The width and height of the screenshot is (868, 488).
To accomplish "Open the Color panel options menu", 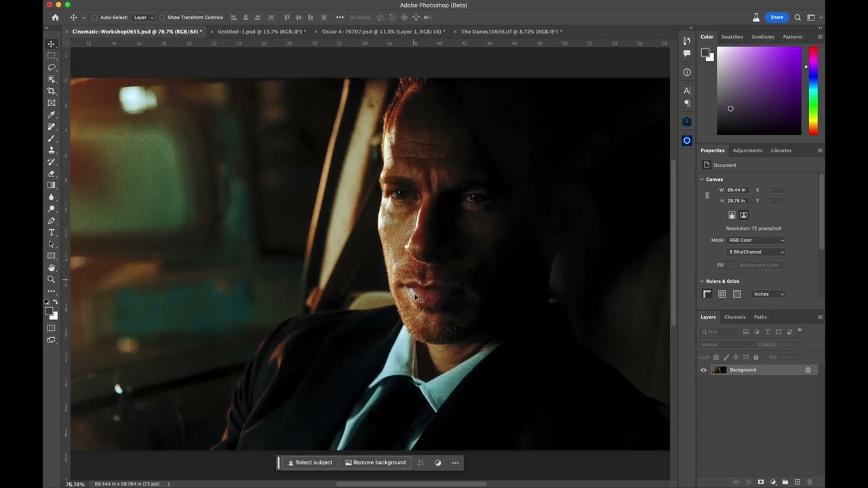I will click(820, 37).
